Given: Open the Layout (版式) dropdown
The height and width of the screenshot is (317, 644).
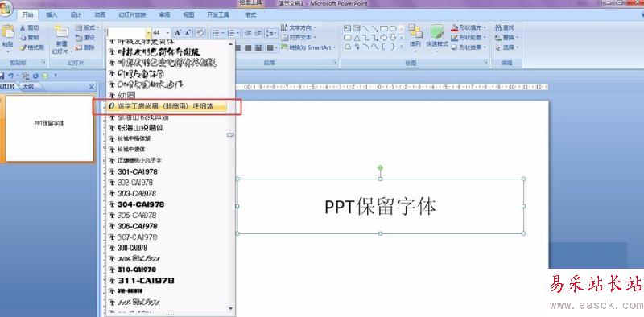Looking at the screenshot, I should coord(88,27).
